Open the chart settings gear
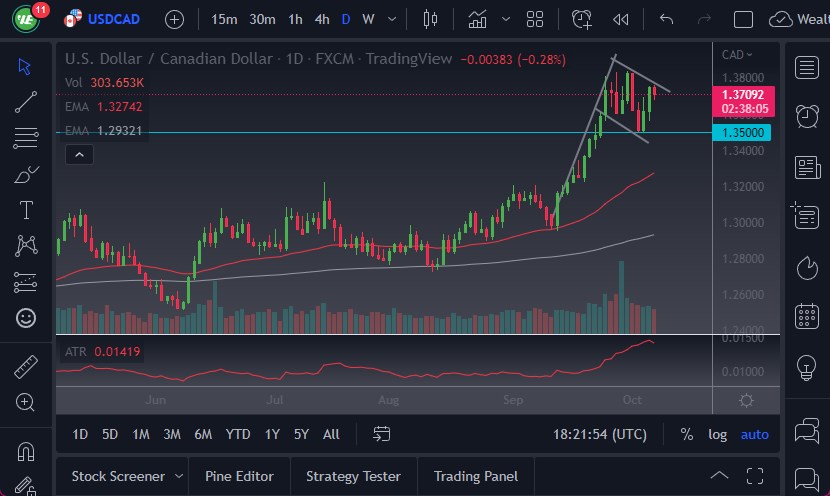Viewport: 830px width, 496px height. (x=746, y=400)
